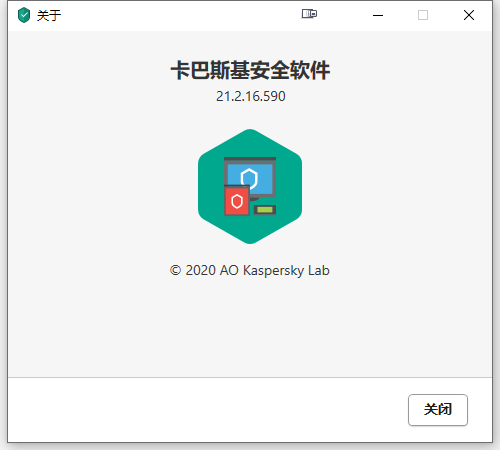The image size is (500, 450).
Task: Click the Kaspersky shield icon in title bar
Action: coord(24,15)
